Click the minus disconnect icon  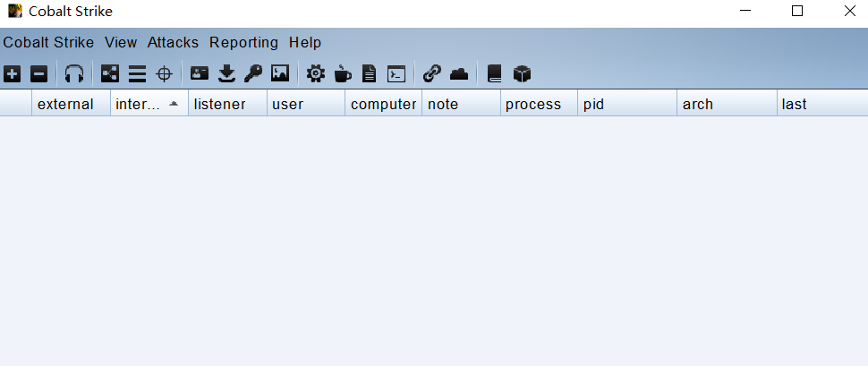point(38,74)
